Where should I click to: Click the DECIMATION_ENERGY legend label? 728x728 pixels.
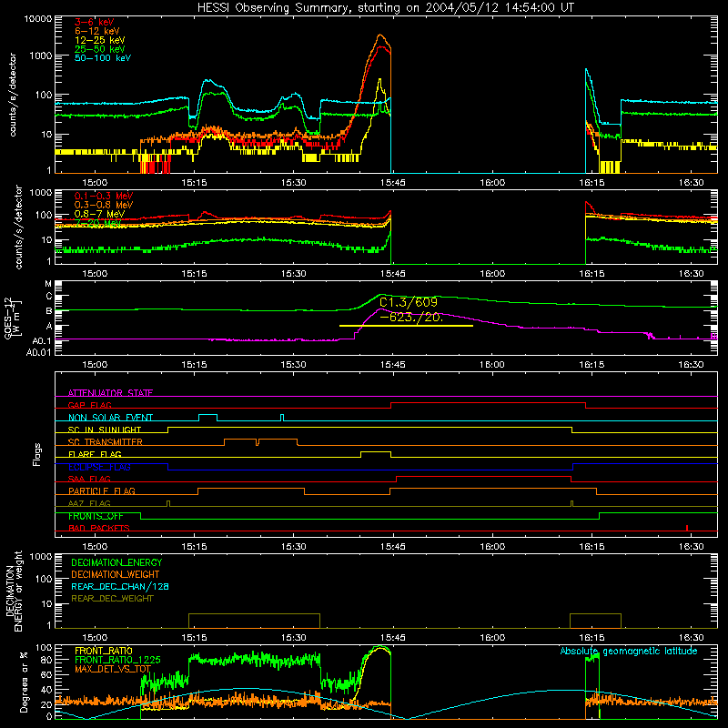[x=116, y=562]
